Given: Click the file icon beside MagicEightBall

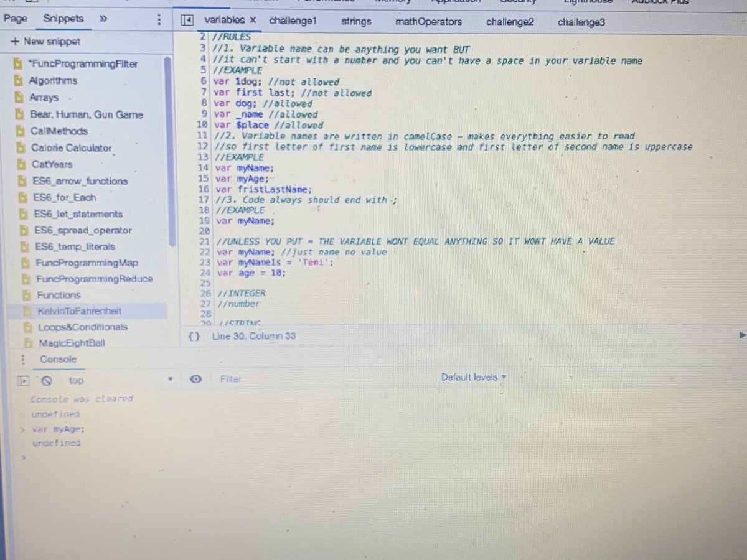Looking at the screenshot, I should (x=29, y=343).
